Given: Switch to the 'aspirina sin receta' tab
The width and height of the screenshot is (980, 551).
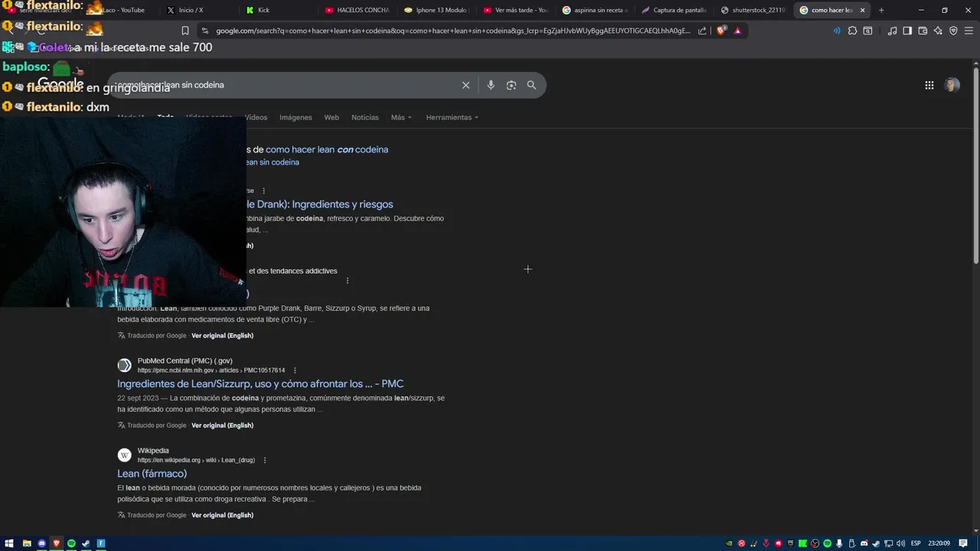Looking at the screenshot, I should pyautogui.click(x=595, y=10).
